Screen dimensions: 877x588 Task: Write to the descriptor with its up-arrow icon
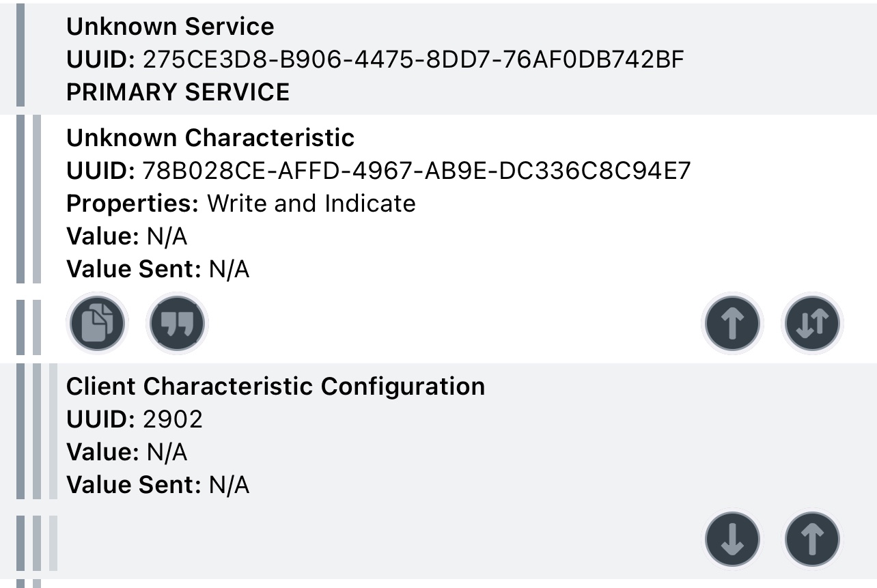[812, 539]
